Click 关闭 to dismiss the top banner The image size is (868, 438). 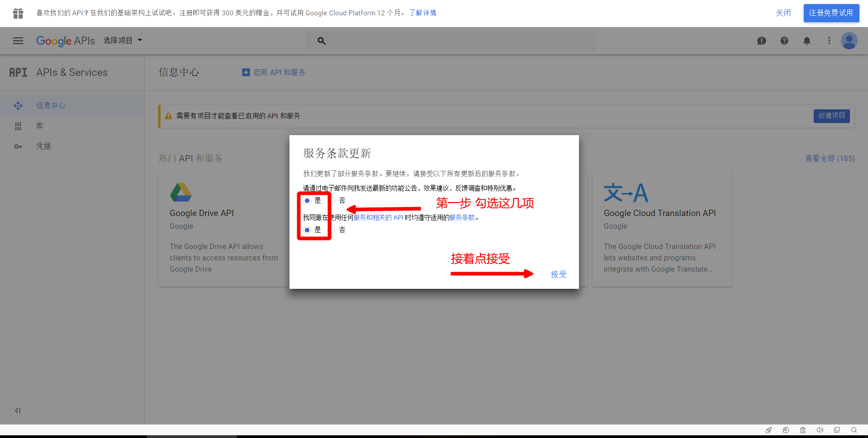point(783,13)
